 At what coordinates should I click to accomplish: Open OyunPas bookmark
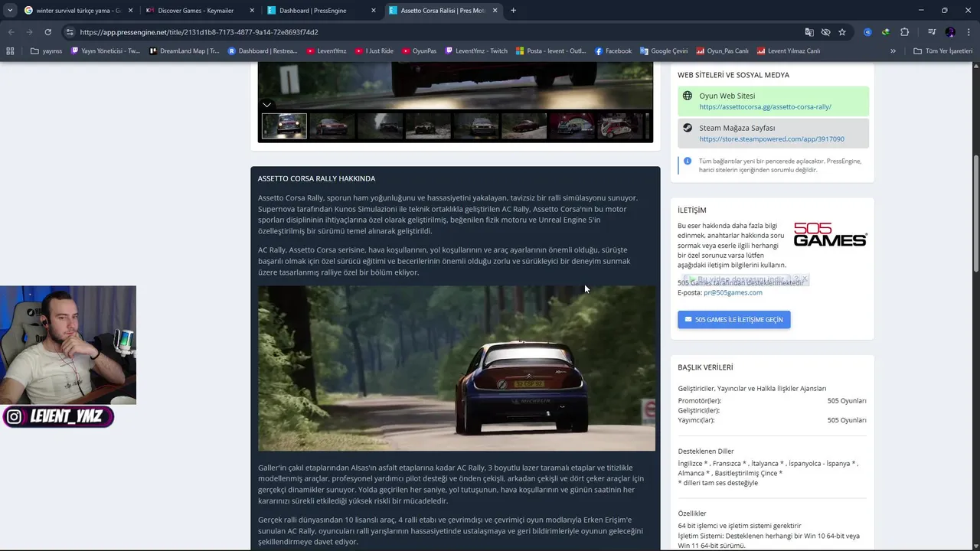[420, 51]
